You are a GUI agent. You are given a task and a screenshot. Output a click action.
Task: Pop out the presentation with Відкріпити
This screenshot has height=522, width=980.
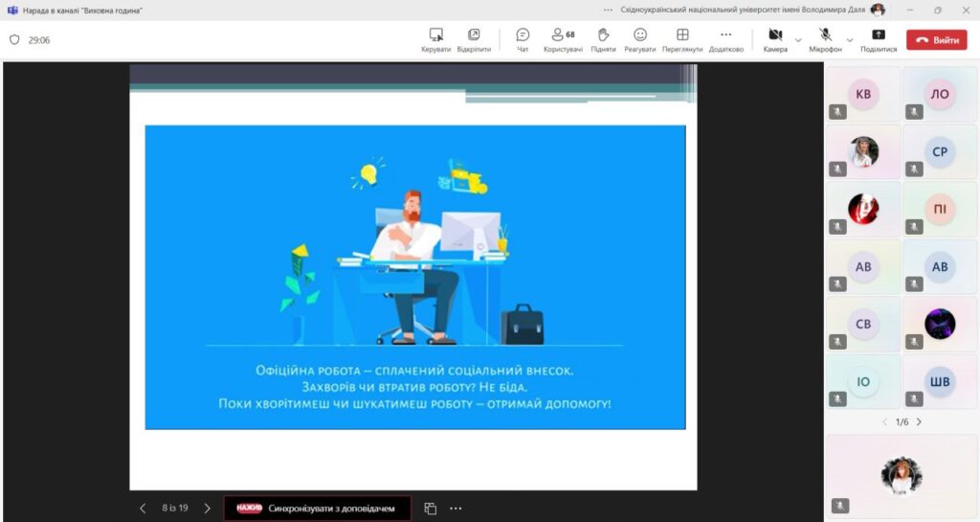[x=474, y=35]
